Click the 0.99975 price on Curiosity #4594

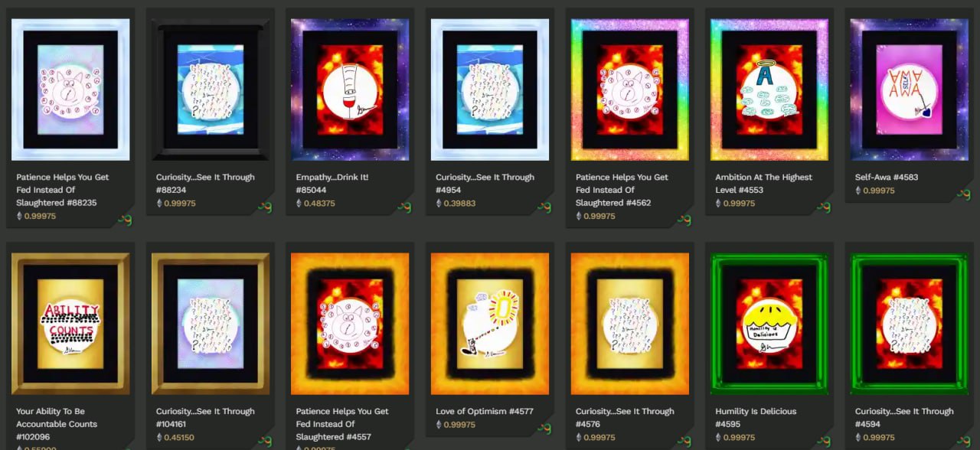(877, 438)
